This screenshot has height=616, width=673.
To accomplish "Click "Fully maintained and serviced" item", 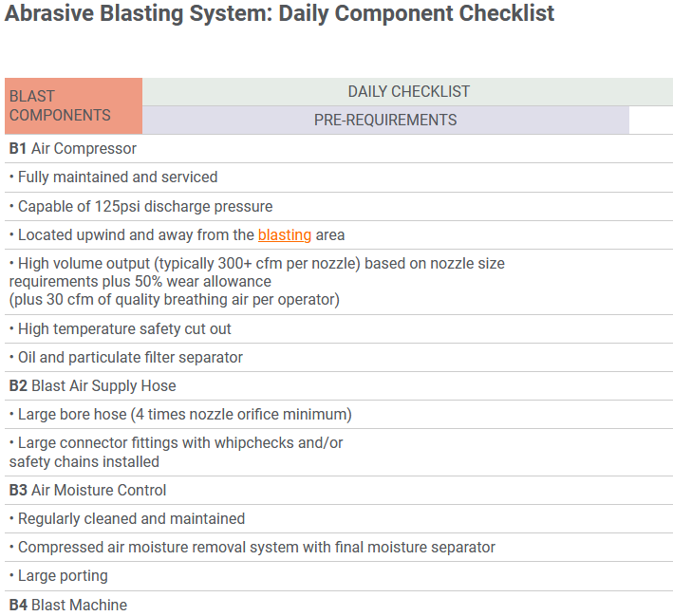I will [114, 177].
